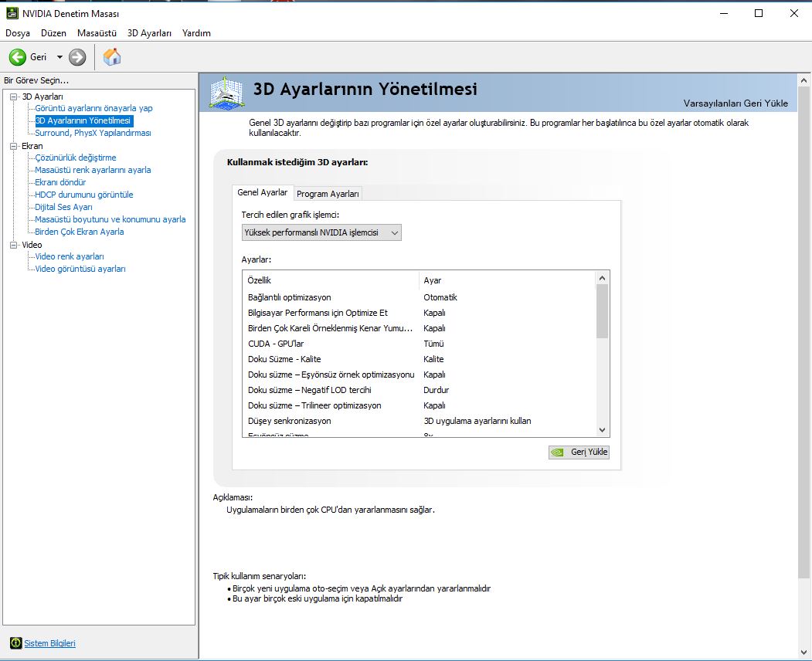812x661 pixels.
Task: Open the Dosya menu
Action: pyautogui.click(x=18, y=33)
